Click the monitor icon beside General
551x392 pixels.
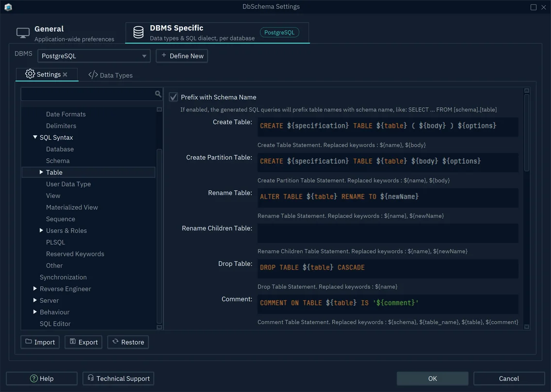(x=23, y=33)
